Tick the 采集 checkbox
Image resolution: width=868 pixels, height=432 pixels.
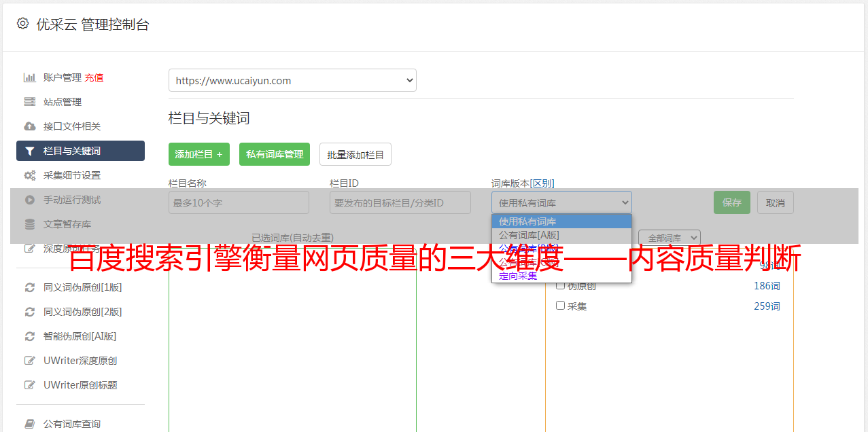(561, 306)
